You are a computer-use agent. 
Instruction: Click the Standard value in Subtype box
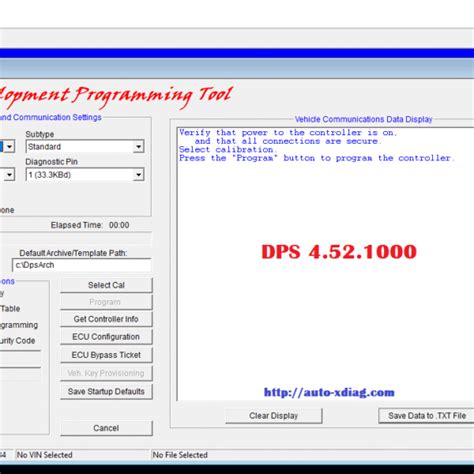44,147
